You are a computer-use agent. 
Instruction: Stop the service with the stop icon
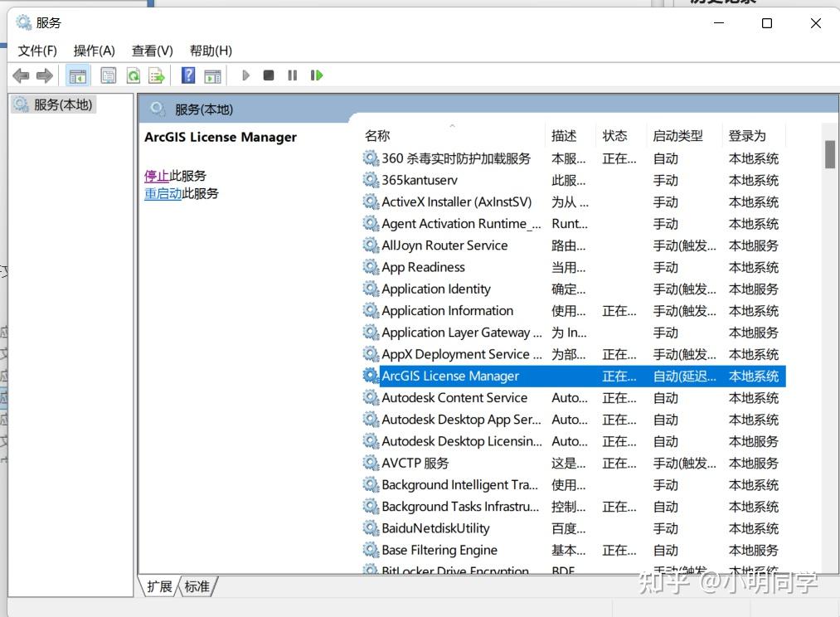267,75
